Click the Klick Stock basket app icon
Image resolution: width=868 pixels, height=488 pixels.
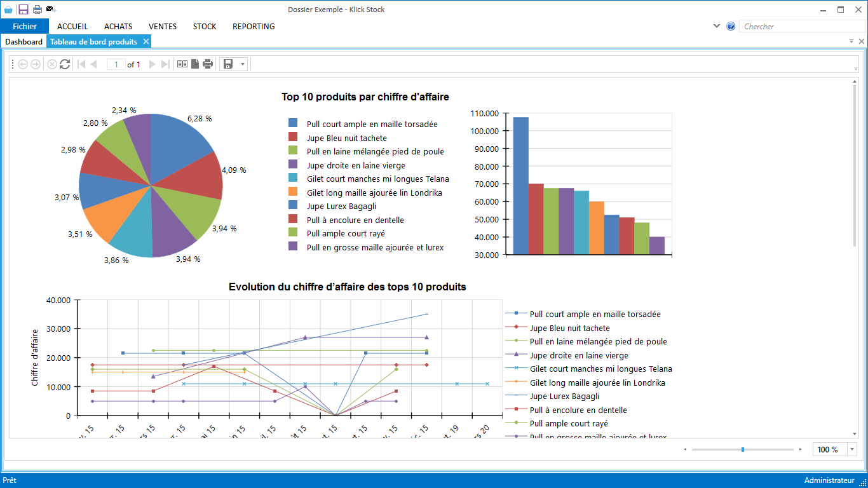[8, 10]
